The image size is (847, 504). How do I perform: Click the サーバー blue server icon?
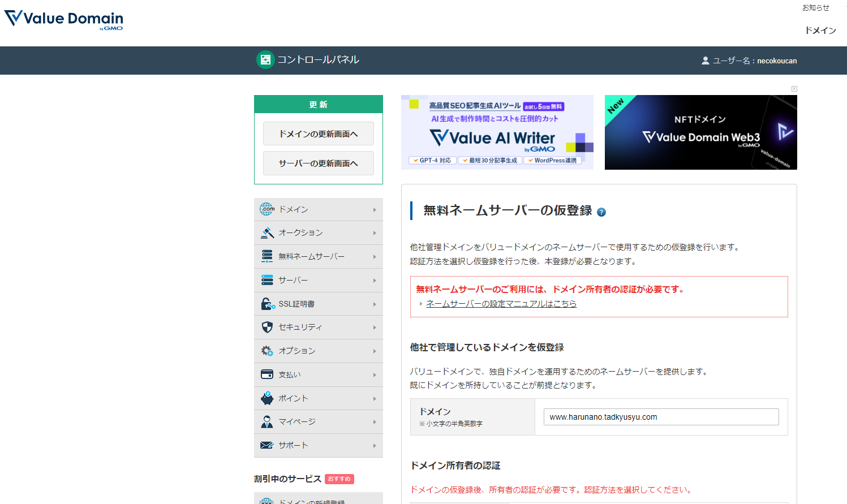click(267, 280)
